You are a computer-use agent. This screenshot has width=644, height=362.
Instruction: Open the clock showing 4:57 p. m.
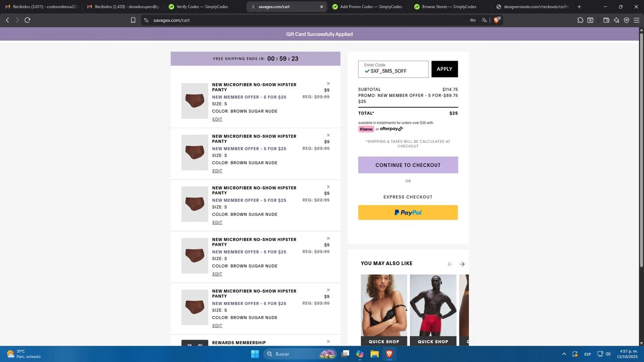coord(627,354)
